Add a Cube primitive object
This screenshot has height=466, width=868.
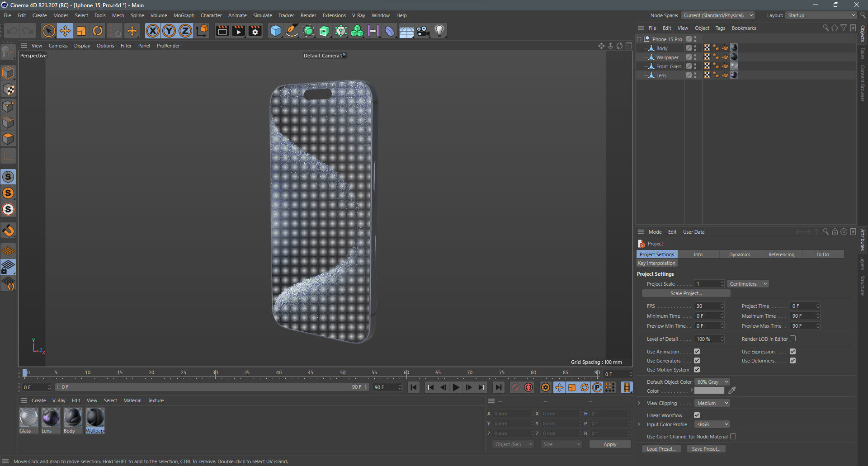coord(275,31)
